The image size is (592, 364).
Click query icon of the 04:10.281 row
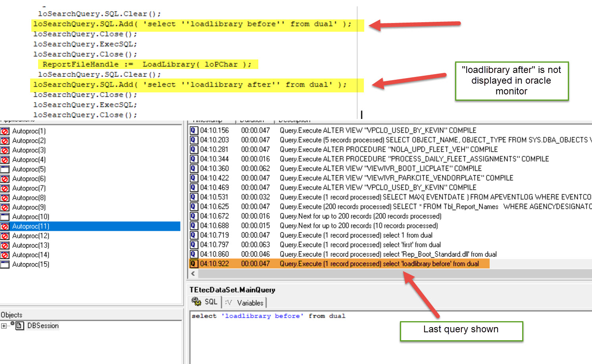click(x=194, y=149)
